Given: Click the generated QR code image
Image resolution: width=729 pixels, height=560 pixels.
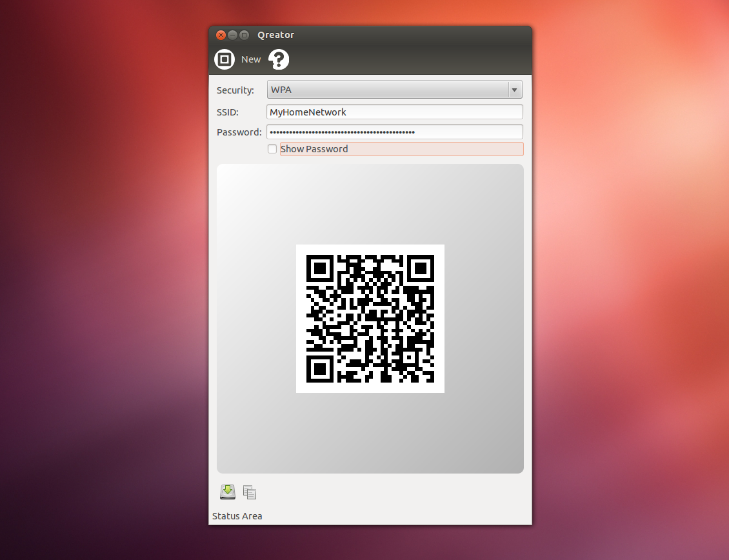Looking at the screenshot, I should point(370,319).
